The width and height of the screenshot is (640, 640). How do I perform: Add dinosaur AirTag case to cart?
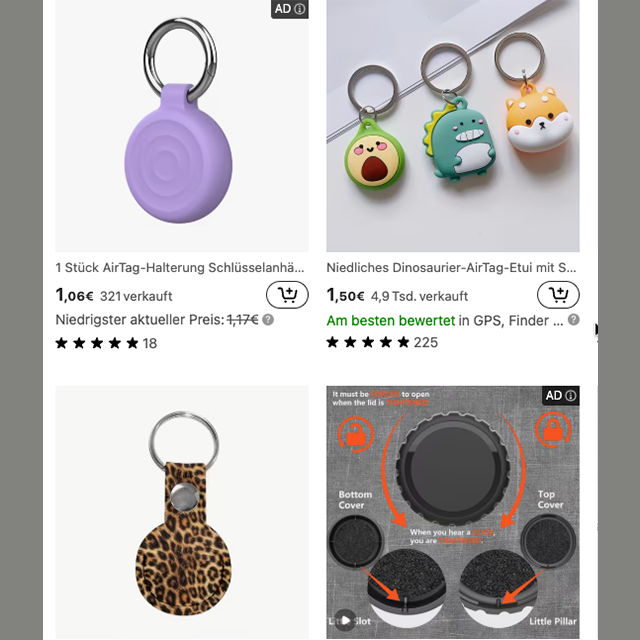(x=558, y=294)
